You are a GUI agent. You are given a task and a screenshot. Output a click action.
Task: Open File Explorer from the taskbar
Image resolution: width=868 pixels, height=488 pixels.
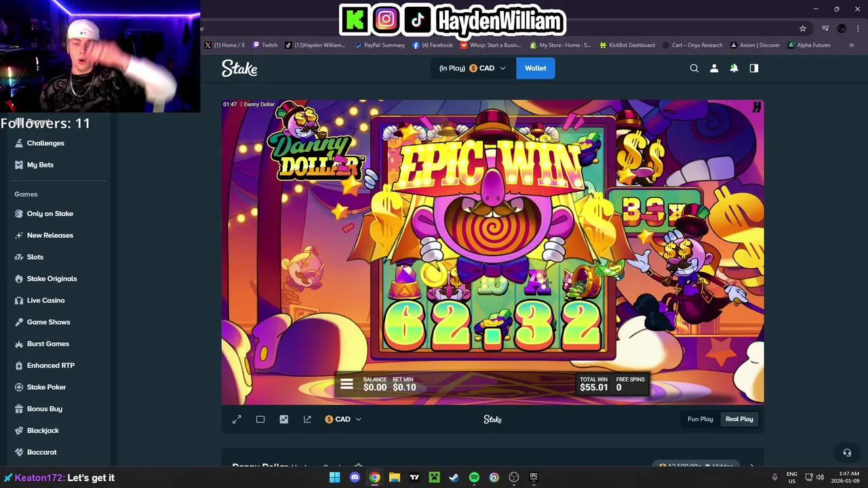pos(394,477)
